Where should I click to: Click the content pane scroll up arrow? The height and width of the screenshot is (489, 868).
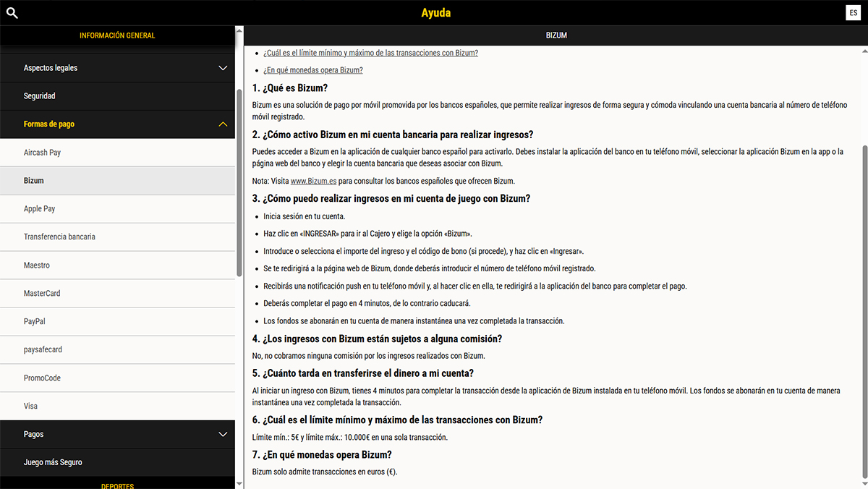864,50
